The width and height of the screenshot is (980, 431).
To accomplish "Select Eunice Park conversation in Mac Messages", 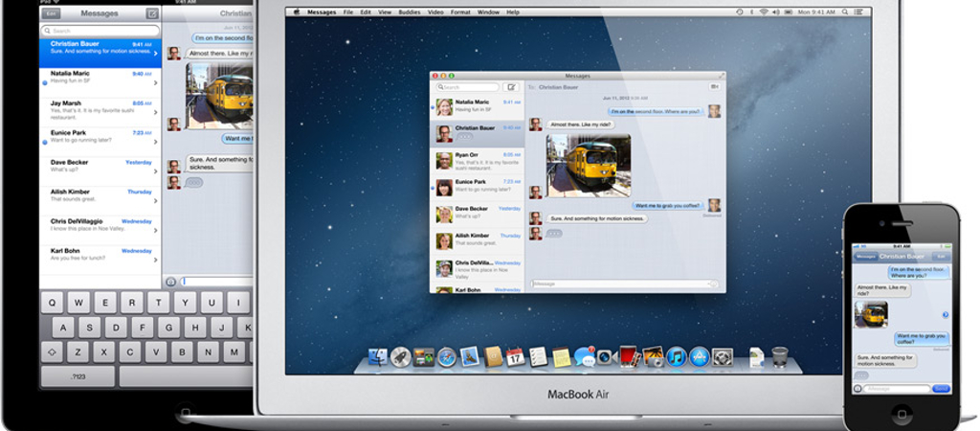I will pos(478,188).
